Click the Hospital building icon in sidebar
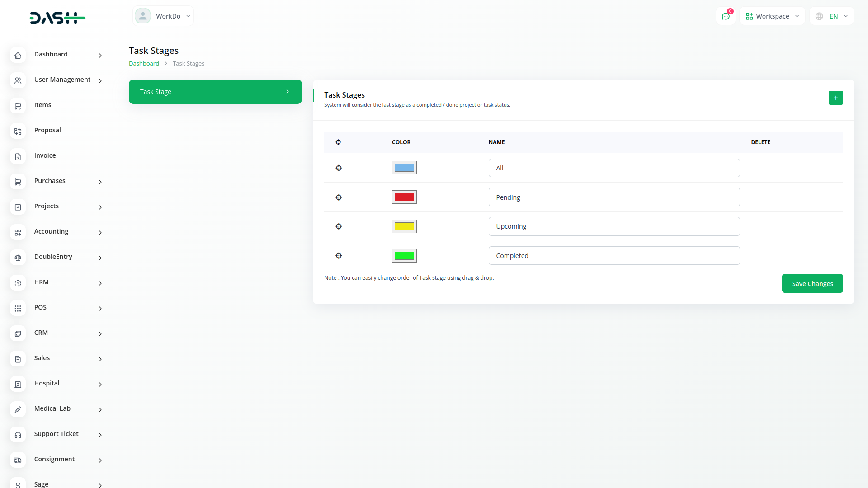The image size is (868, 488). coord(18,384)
